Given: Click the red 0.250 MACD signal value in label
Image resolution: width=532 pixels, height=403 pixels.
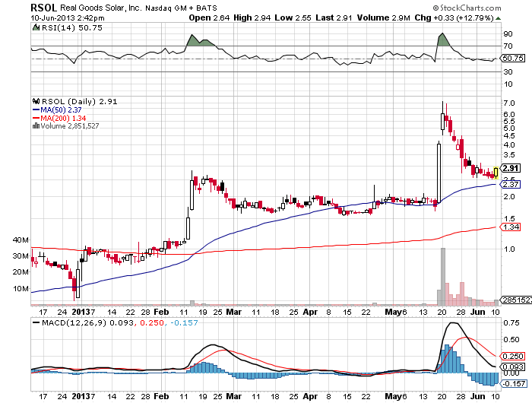Looking at the screenshot, I should pyautogui.click(x=152, y=322).
